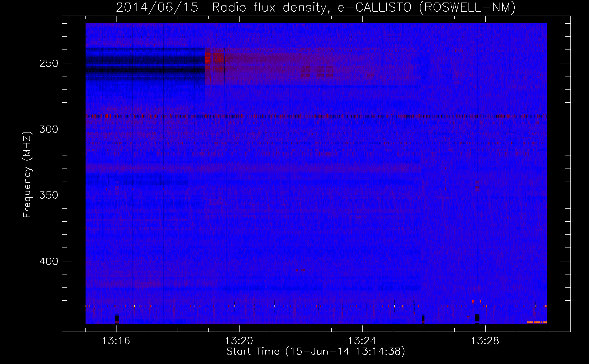Click the 'Start Time (15-Jun-14 13:14:38)' label
589x364 pixels.
pyautogui.click(x=316, y=352)
